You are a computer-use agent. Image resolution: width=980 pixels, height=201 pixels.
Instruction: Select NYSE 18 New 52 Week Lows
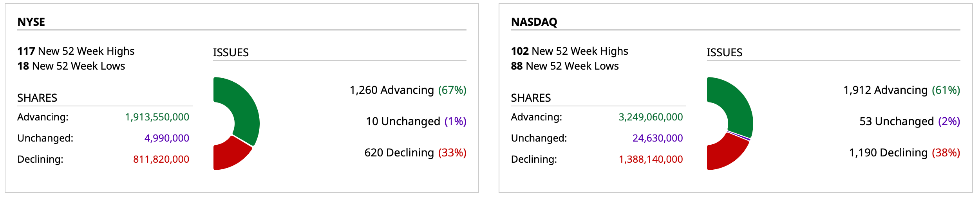(71, 66)
